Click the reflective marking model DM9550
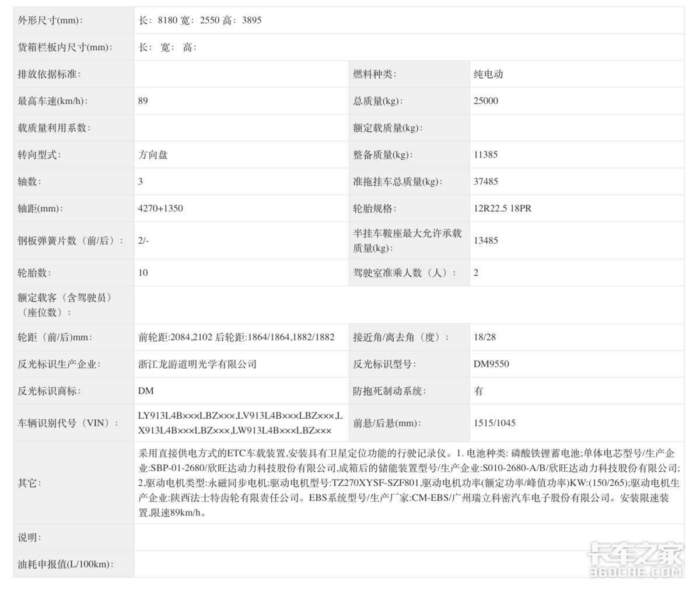Screen dimensions: 700x592 (x=491, y=364)
